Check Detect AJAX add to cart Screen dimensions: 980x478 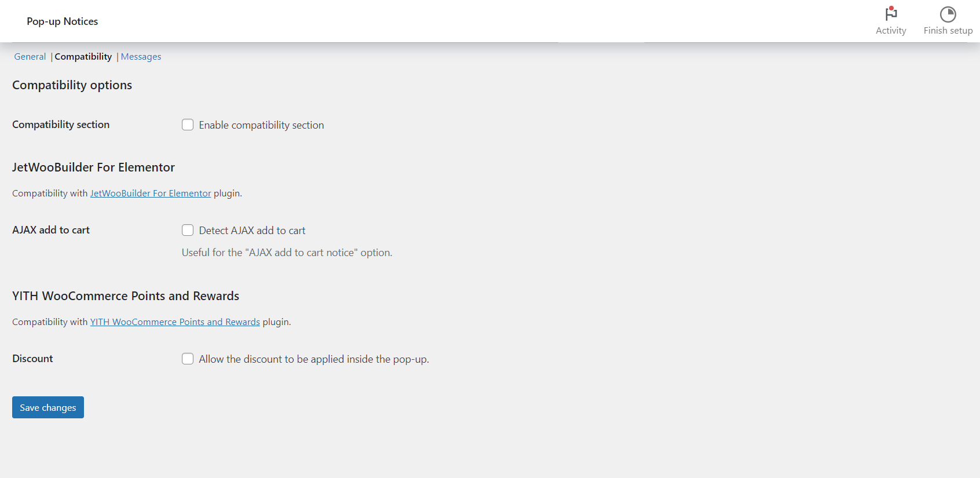click(188, 230)
